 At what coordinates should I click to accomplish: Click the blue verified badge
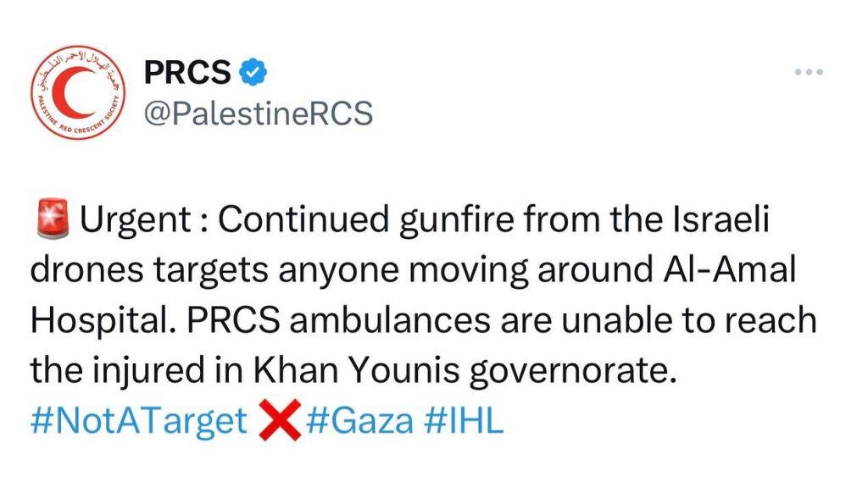tap(253, 72)
